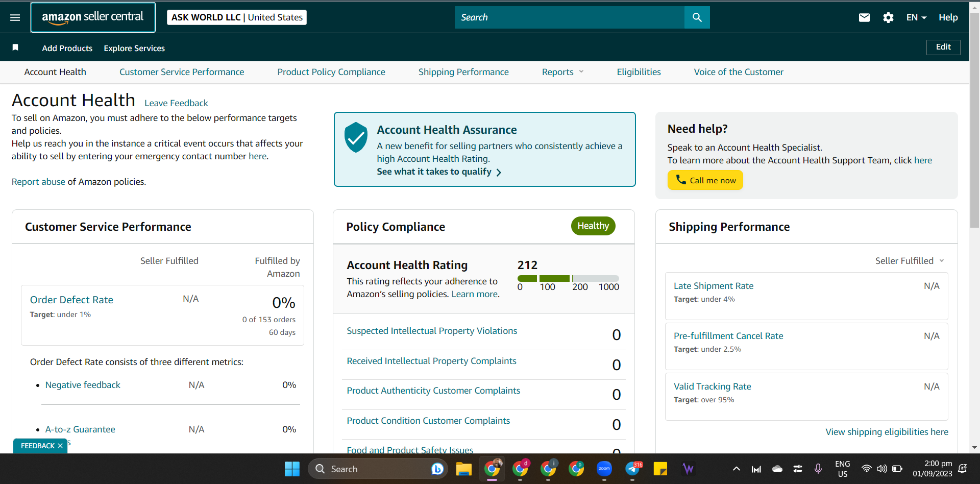Image resolution: width=980 pixels, height=484 pixels.
Task: Select the Account Health tab
Action: click(x=55, y=72)
